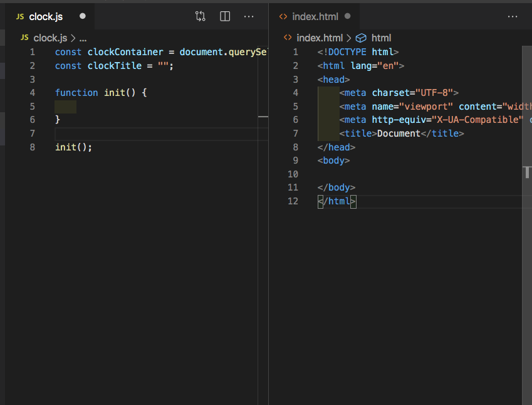Click line number 8 in clock.js
532x405 pixels.
32,147
